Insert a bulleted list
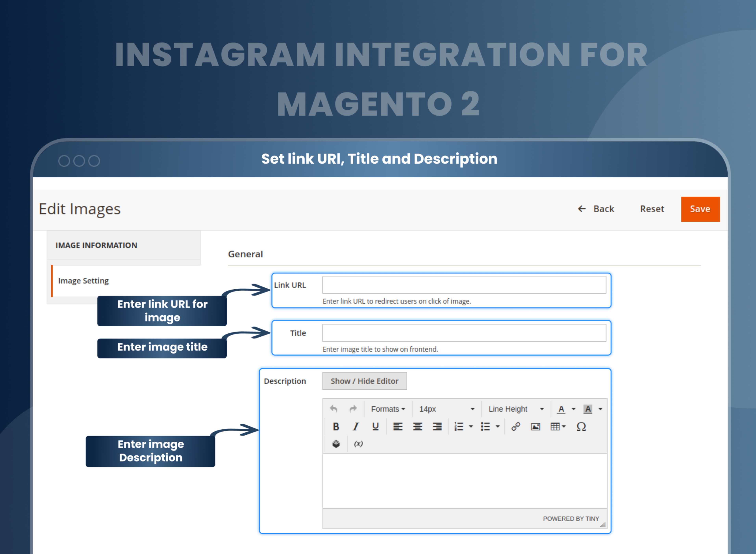The width and height of the screenshot is (756, 554). tap(485, 427)
